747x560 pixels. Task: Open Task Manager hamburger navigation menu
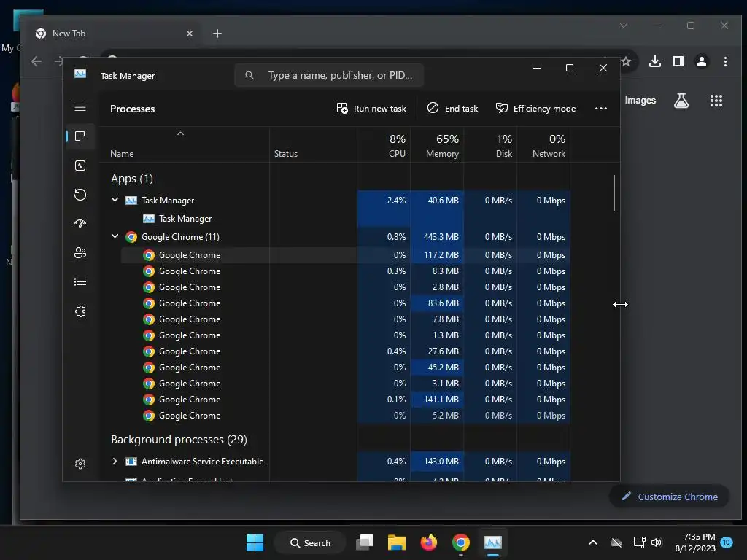tap(80, 107)
